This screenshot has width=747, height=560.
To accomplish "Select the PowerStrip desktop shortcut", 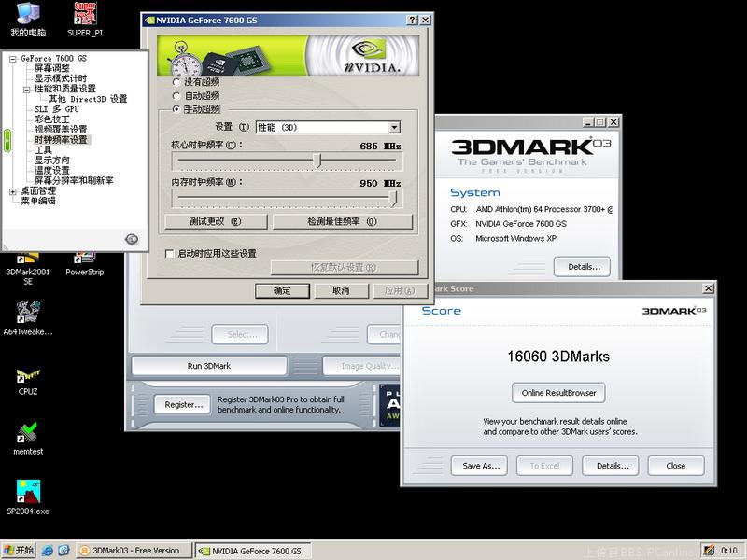I will coord(85,265).
